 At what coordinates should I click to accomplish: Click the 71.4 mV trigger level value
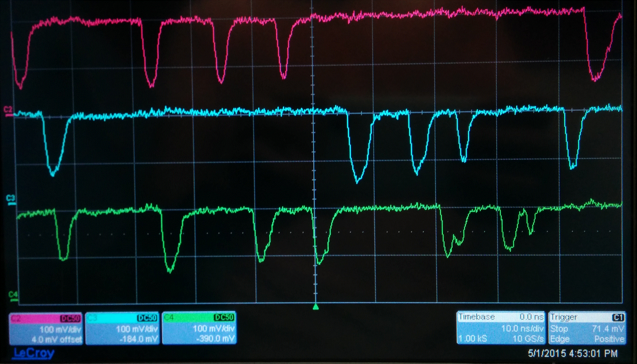point(608,328)
